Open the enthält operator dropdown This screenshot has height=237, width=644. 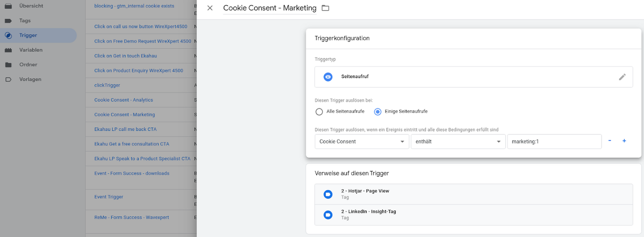[x=458, y=141]
